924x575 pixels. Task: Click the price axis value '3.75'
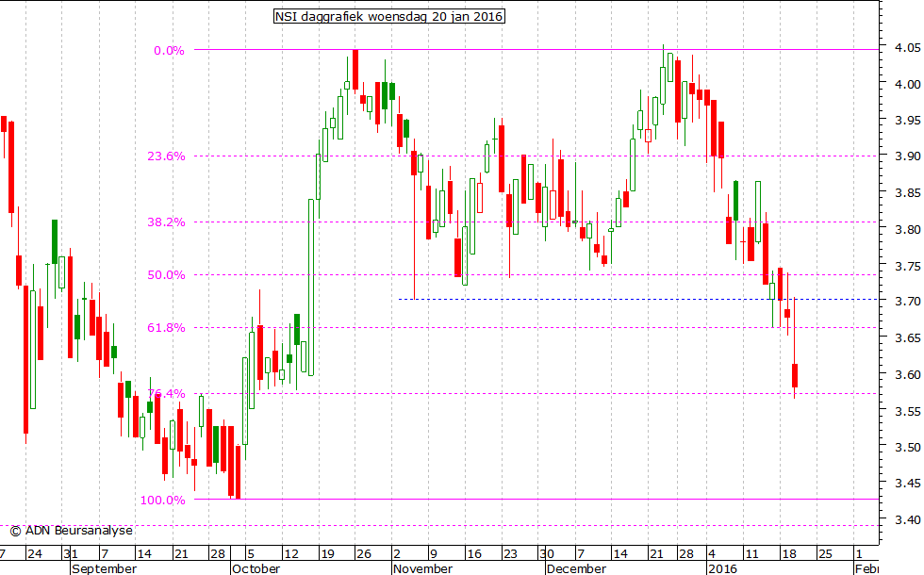907,266
